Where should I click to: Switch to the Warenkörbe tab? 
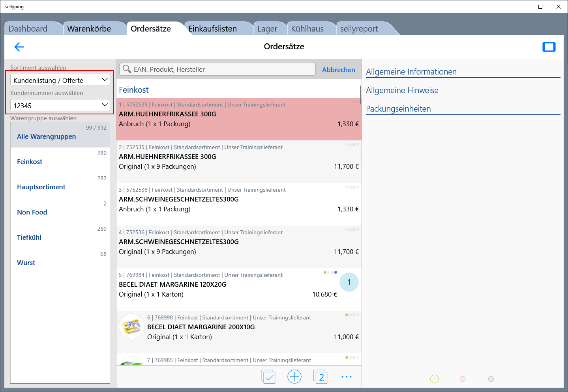[x=89, y=29]
